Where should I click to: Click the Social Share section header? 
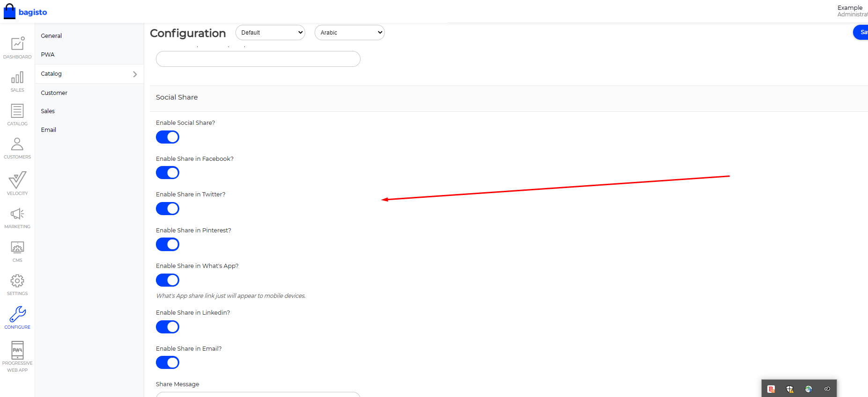(x=509, y=98)
